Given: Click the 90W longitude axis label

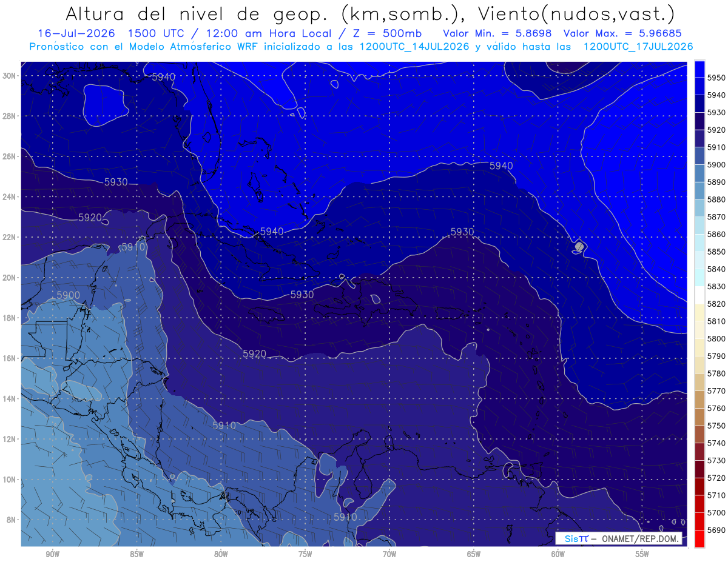Looking at the screenshot, I should click(52, 554).
